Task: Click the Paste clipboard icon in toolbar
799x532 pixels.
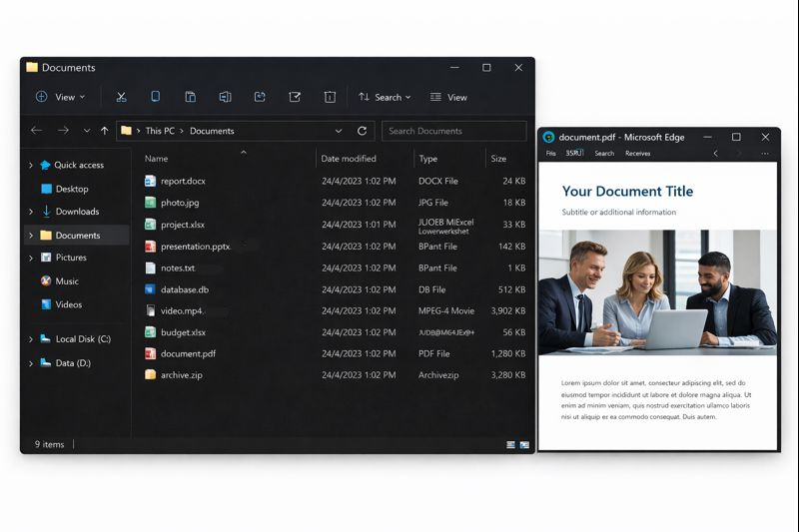Action: pos(190,97)
